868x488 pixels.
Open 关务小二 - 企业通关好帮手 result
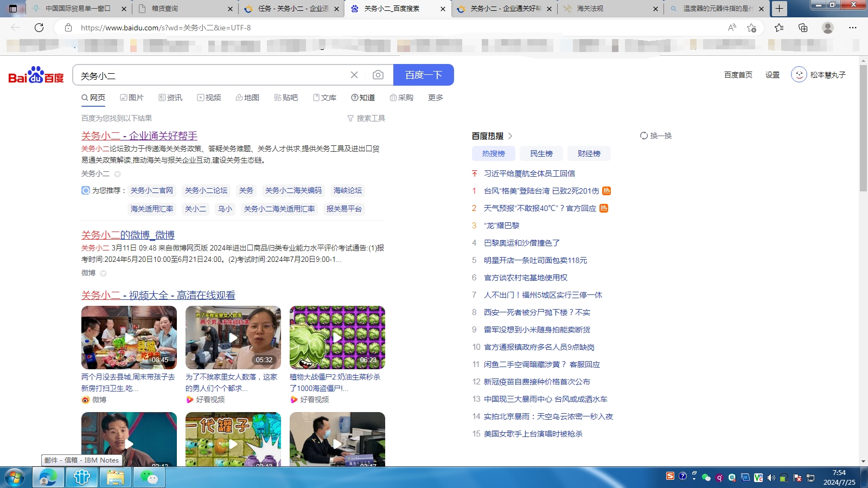[x=139, y=136]
